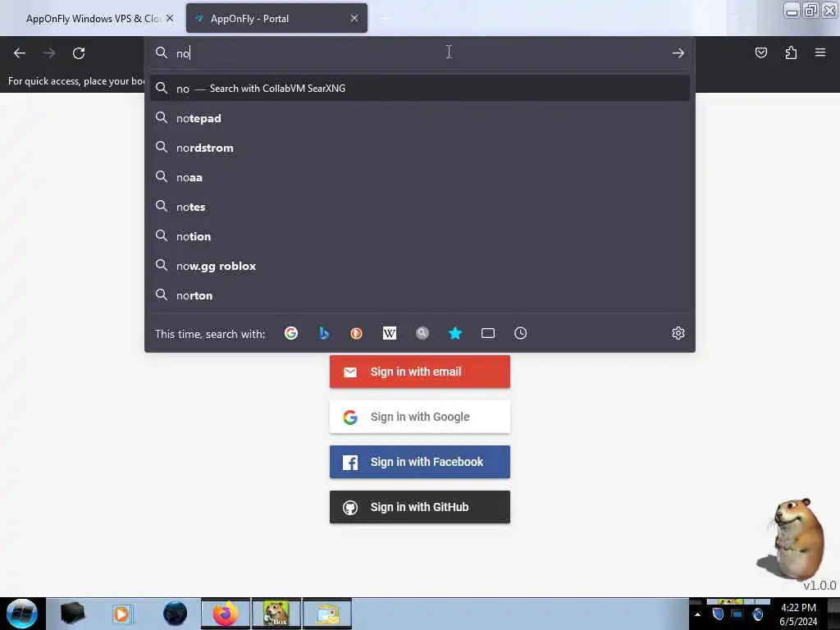Show hidden tray icons arrow
The width and height of the screenshot is (840, 630).
[697, 614]
